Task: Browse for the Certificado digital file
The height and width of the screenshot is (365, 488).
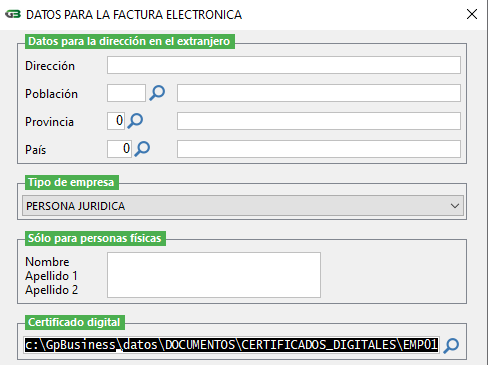Action: point(451,346)
